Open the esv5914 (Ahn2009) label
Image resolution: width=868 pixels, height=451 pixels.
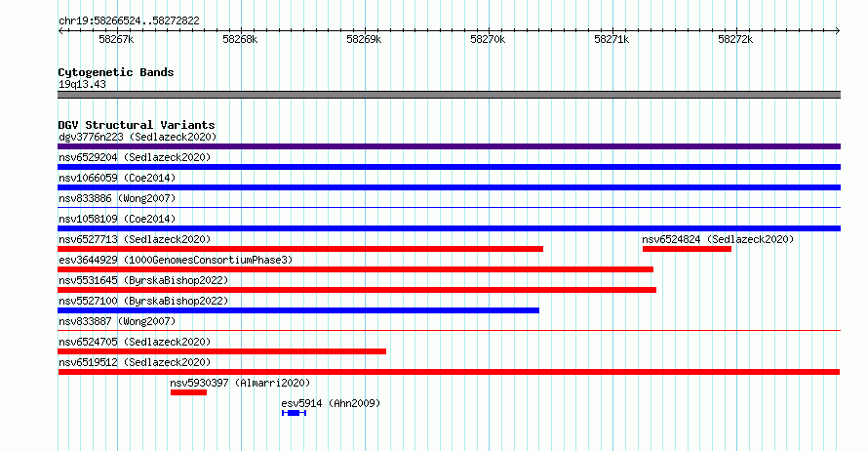point(331,403)
